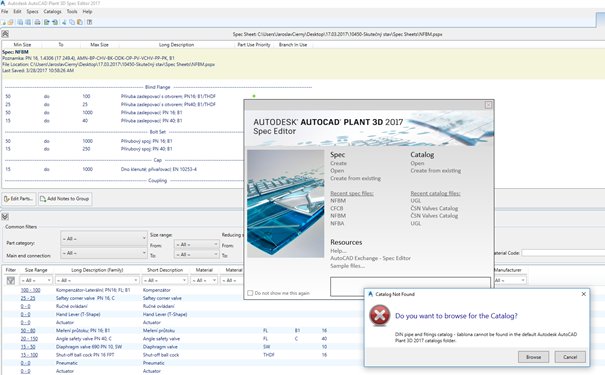Open the Part category dropdown

click(x=104, y=238)
